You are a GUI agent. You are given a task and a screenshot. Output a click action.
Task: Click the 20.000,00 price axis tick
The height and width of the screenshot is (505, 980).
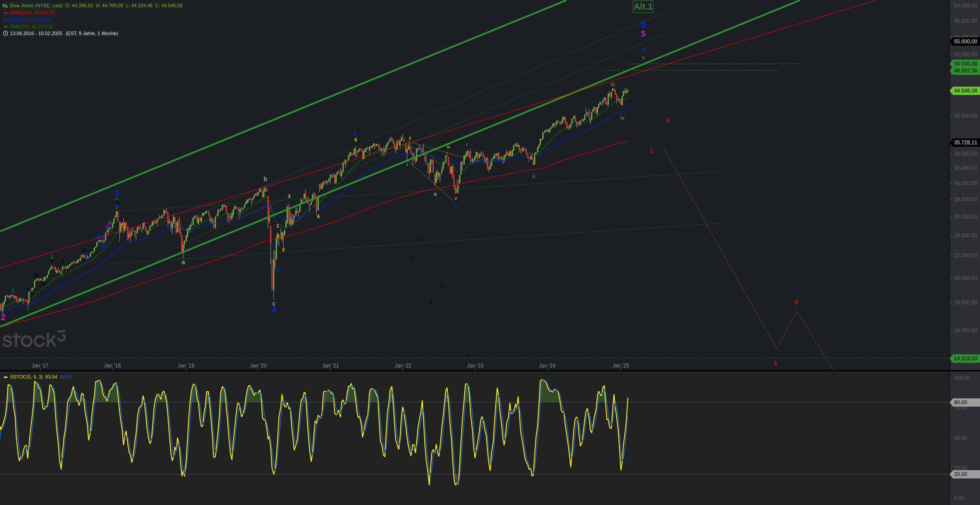965,278
